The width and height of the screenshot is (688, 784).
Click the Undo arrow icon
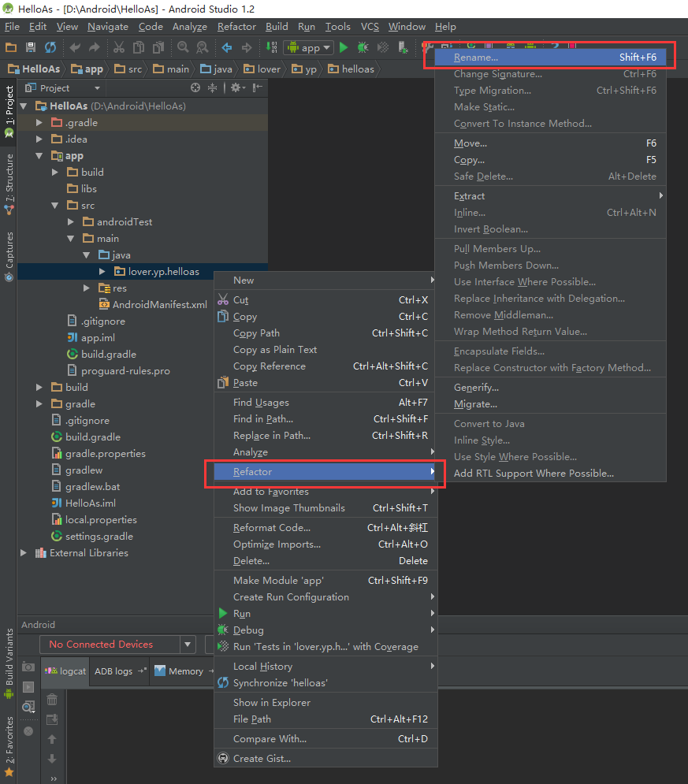(75, 47)
